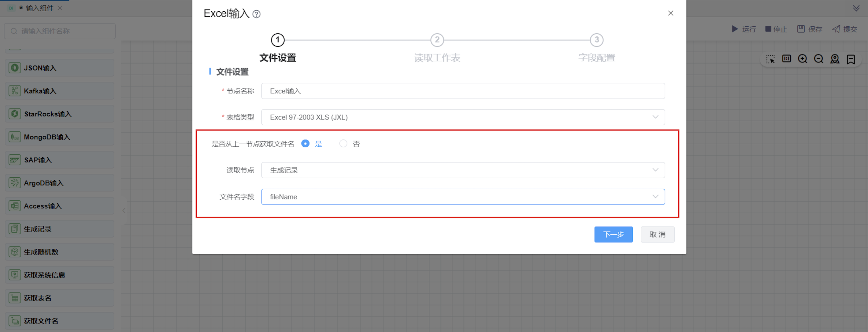Click the zoom out canvas icon

818,59
